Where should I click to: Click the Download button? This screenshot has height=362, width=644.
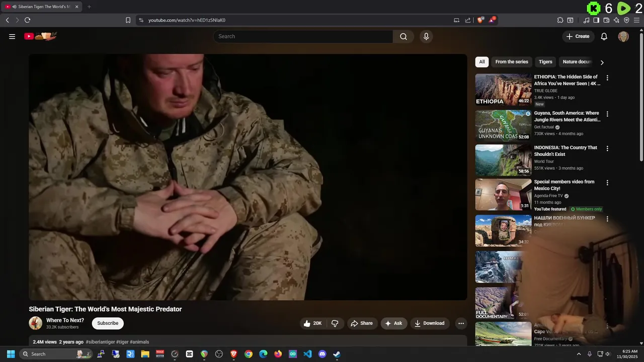point(430,323)
